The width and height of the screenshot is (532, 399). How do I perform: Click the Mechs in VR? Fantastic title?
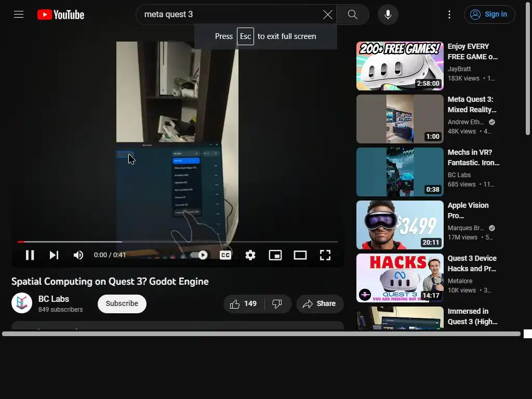tap(474, 157)
